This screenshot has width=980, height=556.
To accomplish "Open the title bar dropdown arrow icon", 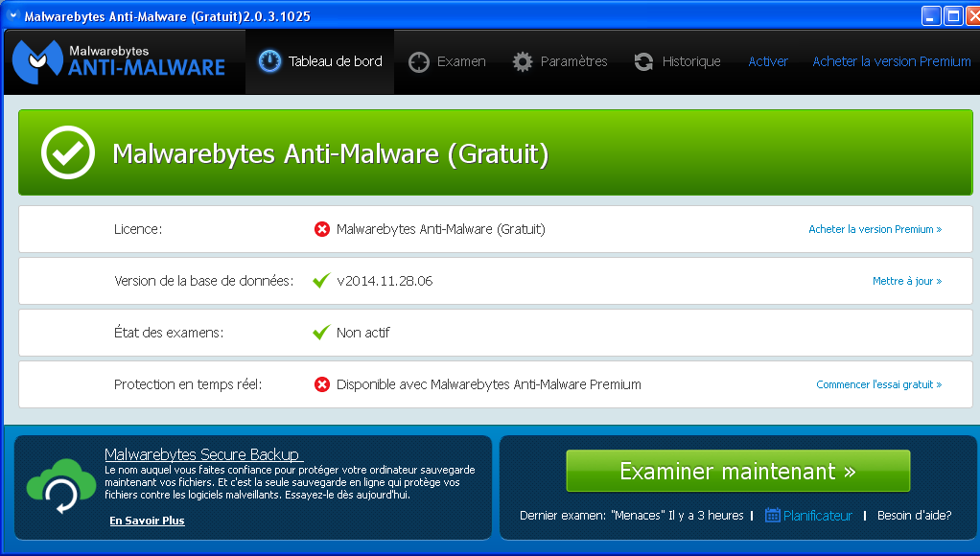I will coord(12,15).
